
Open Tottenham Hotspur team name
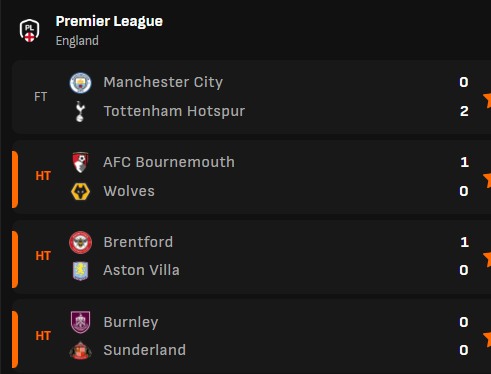[x=174, y=111]
